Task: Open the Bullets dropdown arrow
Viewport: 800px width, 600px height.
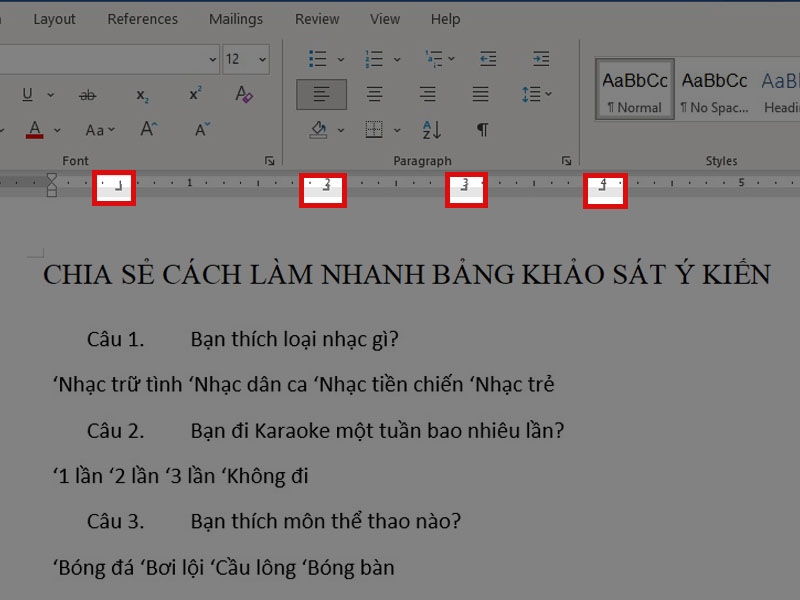Action: (x=341, y=60)
